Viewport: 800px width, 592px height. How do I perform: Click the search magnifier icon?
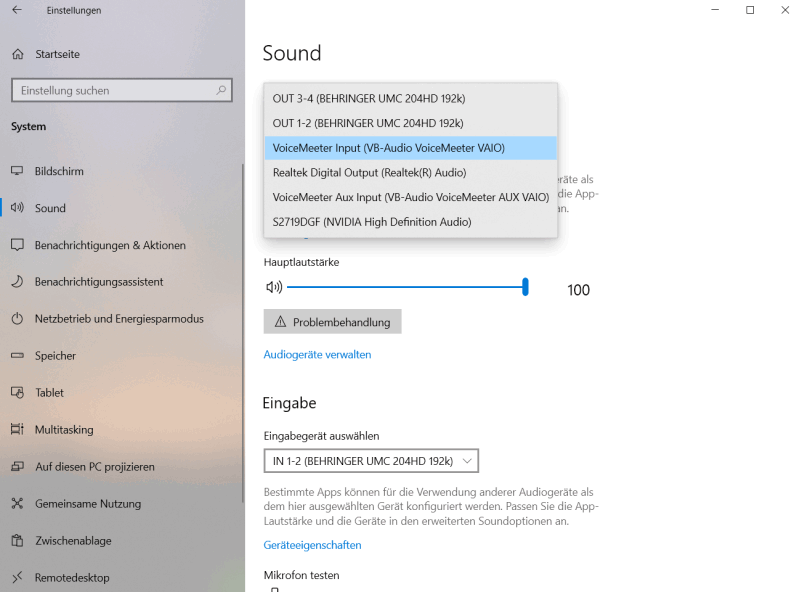[221, 90]
